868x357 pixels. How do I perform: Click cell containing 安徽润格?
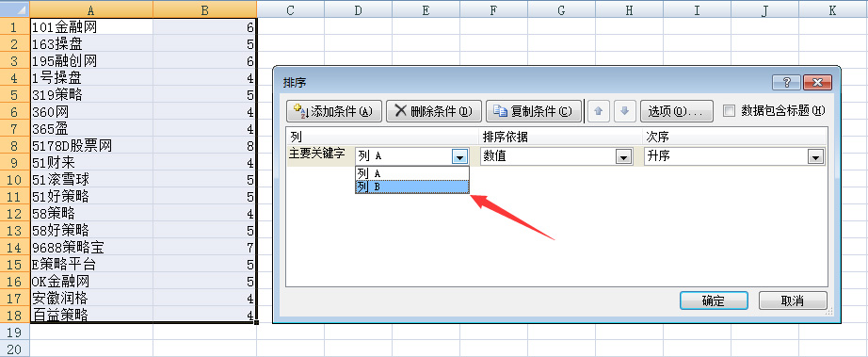click(x=91, y=299)
